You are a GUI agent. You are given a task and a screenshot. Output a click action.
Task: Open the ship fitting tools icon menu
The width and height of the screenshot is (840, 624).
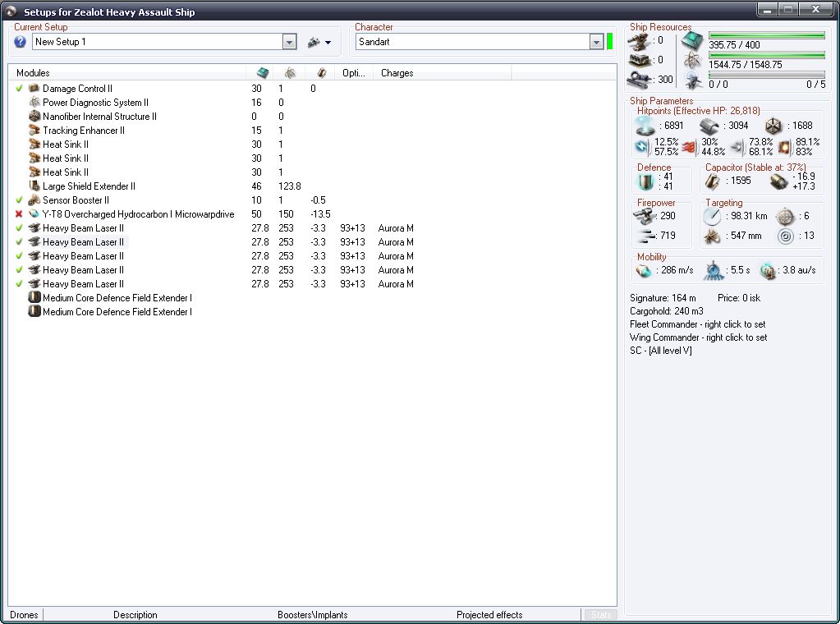tap(319, 42)
